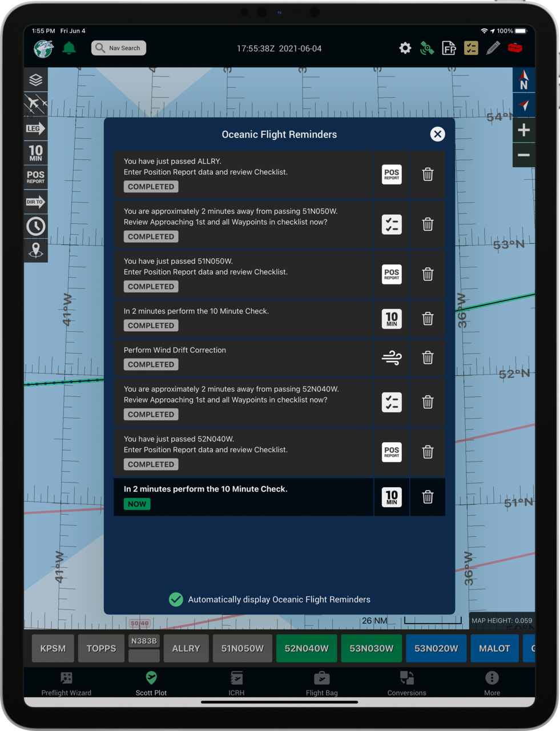Zoom in the map with plus
Screen dimensions: 560x731
point(523,130)
